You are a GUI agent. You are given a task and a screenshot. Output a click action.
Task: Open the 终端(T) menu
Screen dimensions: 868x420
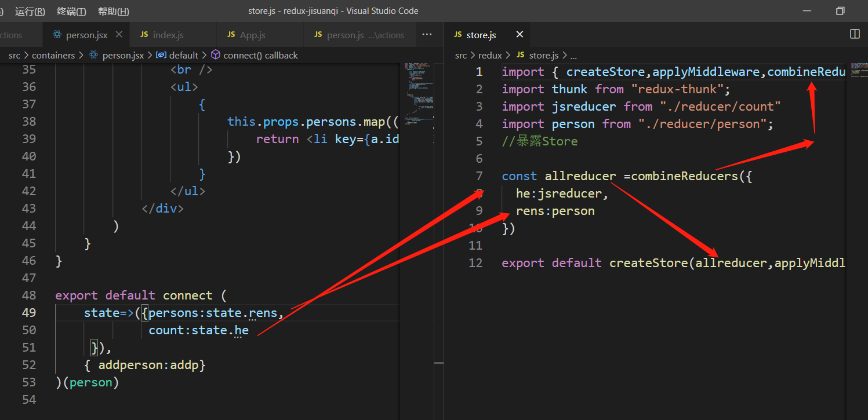[71, 11]
